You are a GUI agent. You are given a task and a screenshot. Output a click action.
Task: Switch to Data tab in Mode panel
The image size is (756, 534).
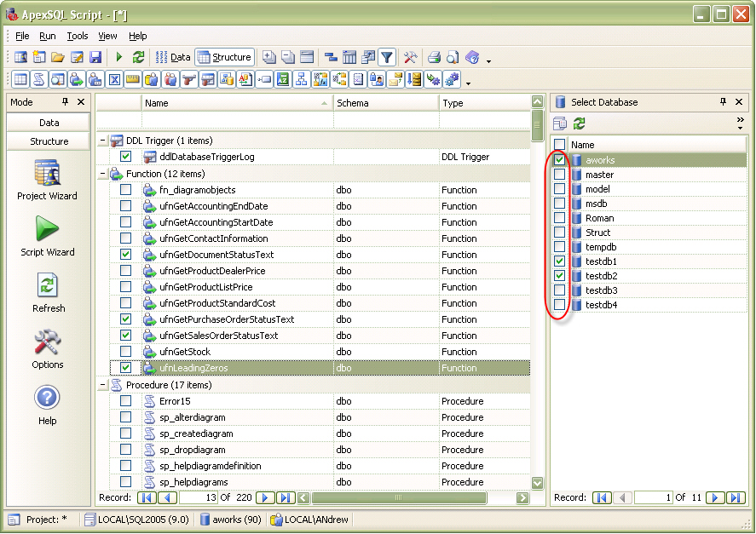(49, 123)
